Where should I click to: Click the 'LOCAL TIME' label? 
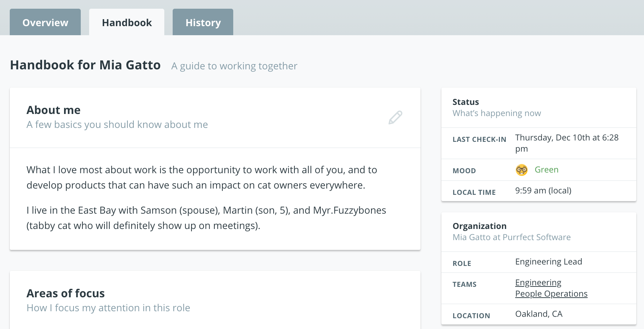coord(474,192)
